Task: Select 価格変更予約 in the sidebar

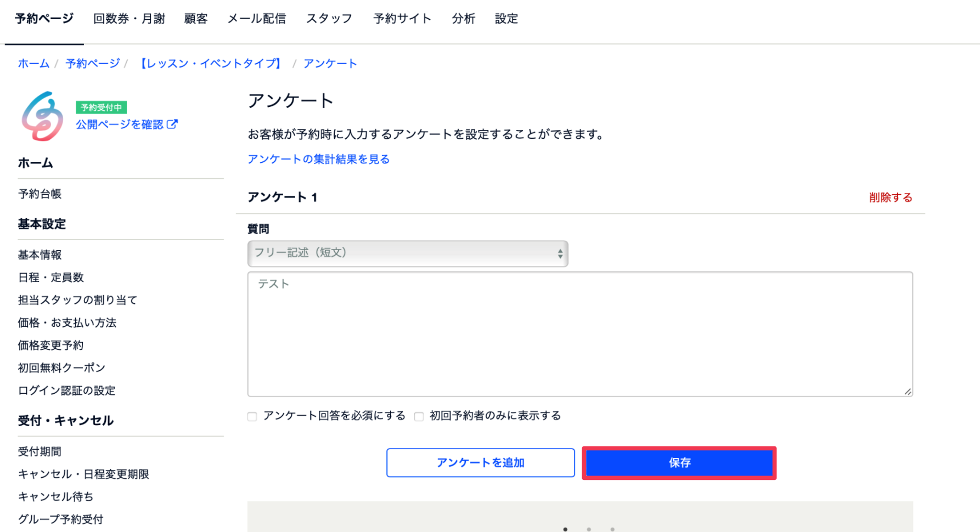Action: click(x=50, y=346)
